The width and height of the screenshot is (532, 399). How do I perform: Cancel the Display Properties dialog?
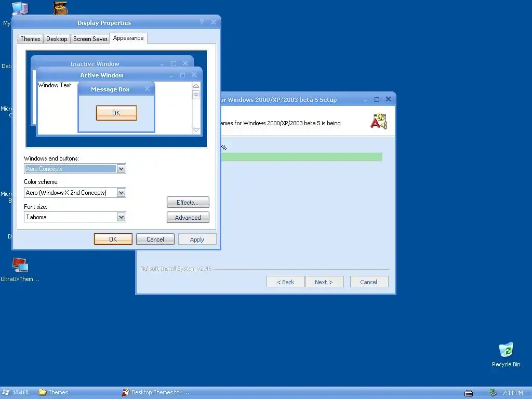pos(155,239)
